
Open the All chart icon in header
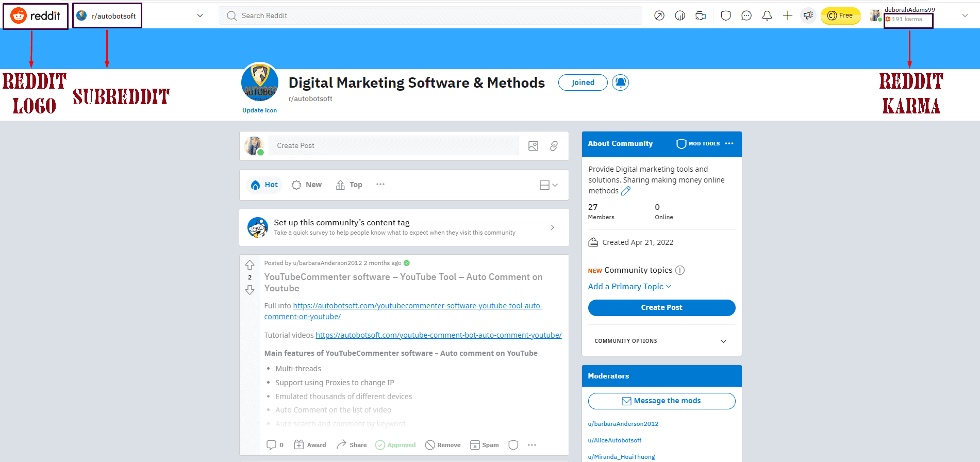(x=680, y=15)
